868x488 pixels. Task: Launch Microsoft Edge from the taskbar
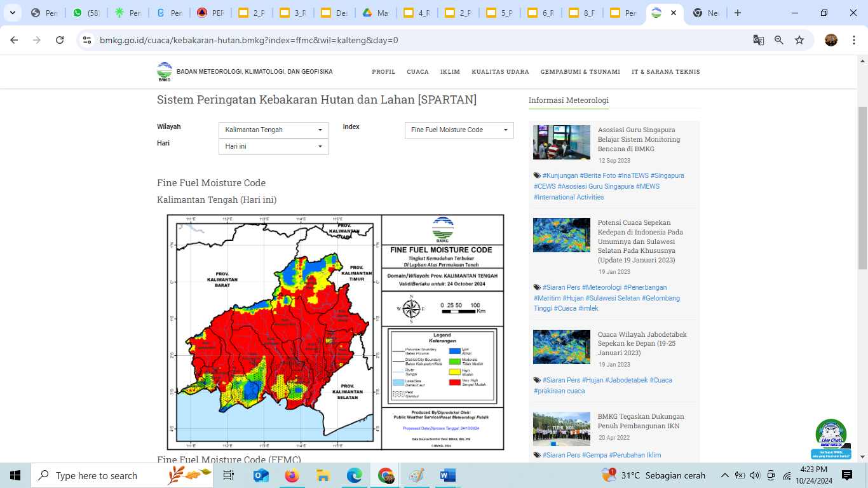[x=354, y=475]
